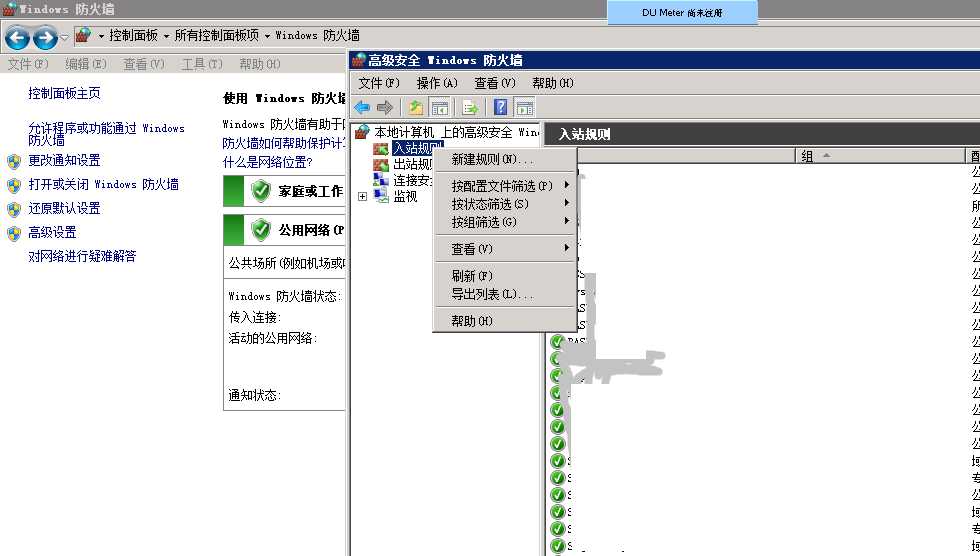
Task: Choose 刷新(F) from the context menu
Action: (504, 276)
